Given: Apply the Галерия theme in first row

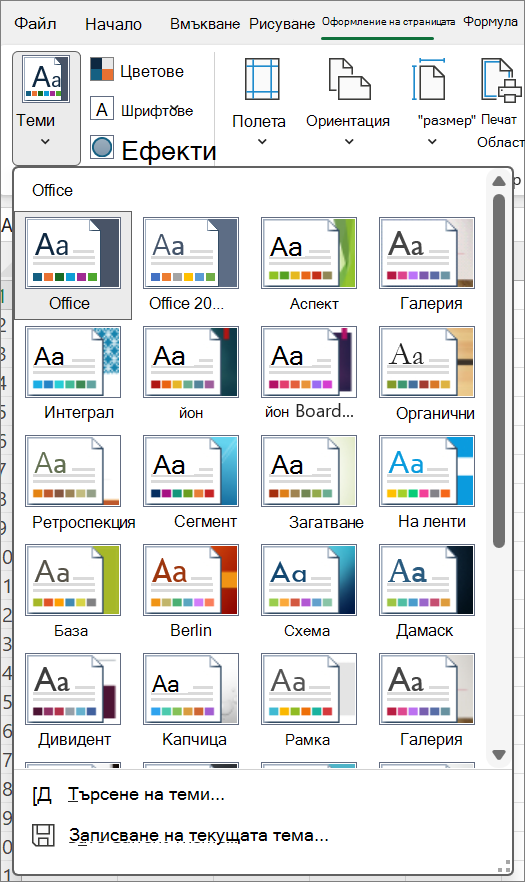Looking at the screenshot, I should pos(427,265).
